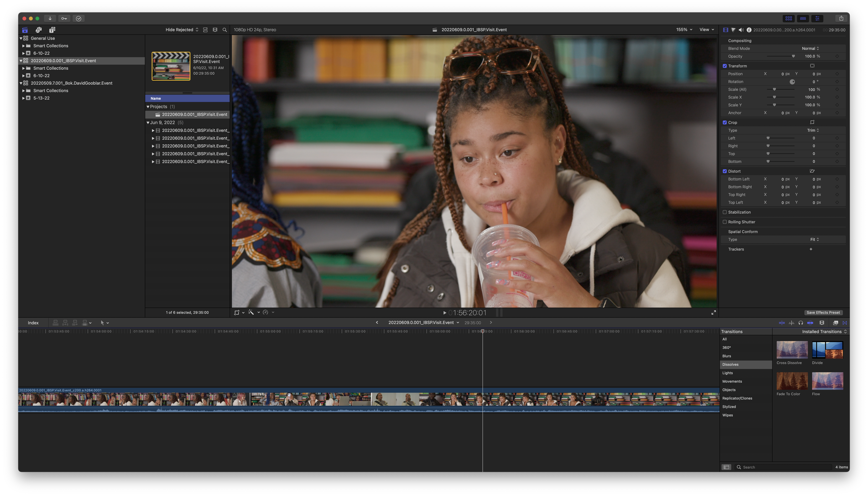This screenshot has width=868, height=496.
Task: Select the Wipes transitions category
Action: click(728, 415)
